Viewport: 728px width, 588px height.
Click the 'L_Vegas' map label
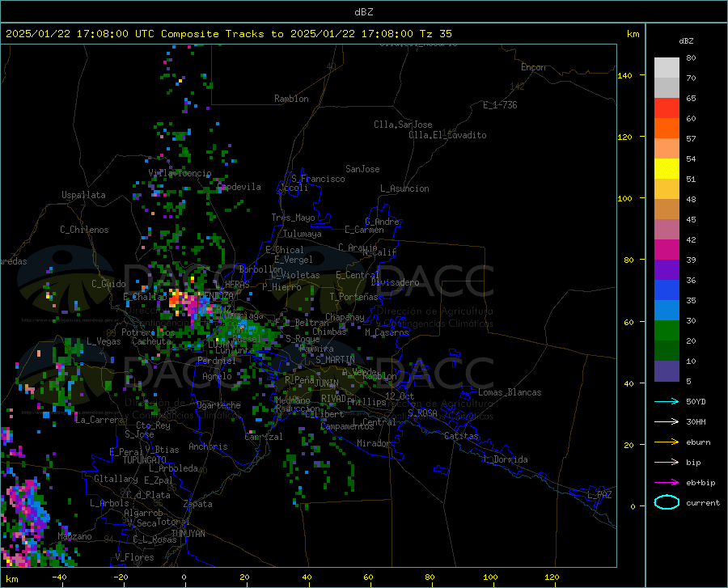pos(104,341)
